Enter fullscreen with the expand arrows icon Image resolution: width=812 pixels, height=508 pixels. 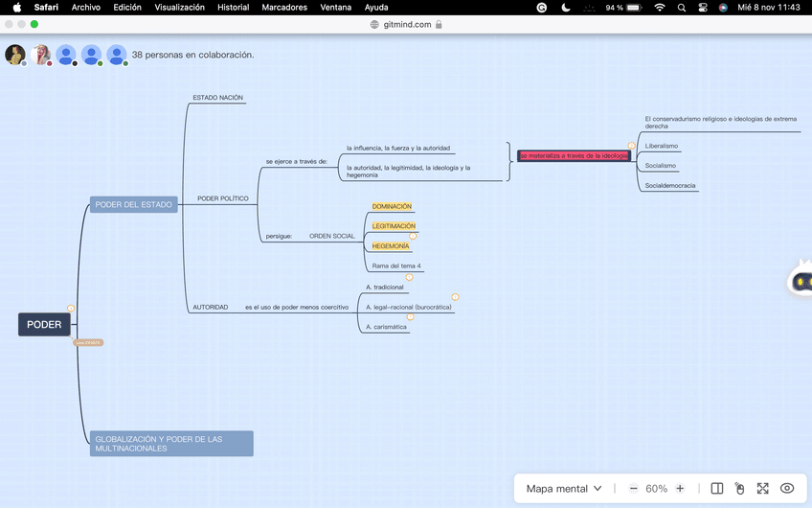point(763,489)
